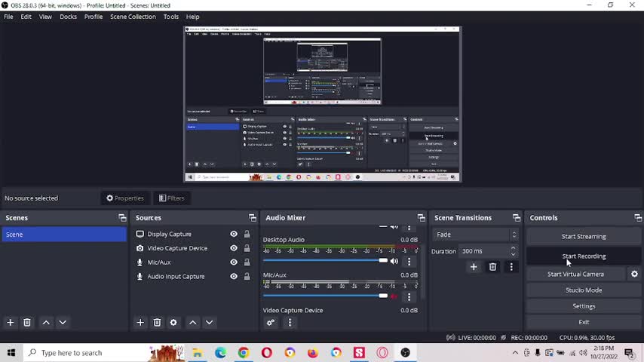
Task: Open Mic/Aux three-dot options menu
Action: click(409, 296)
